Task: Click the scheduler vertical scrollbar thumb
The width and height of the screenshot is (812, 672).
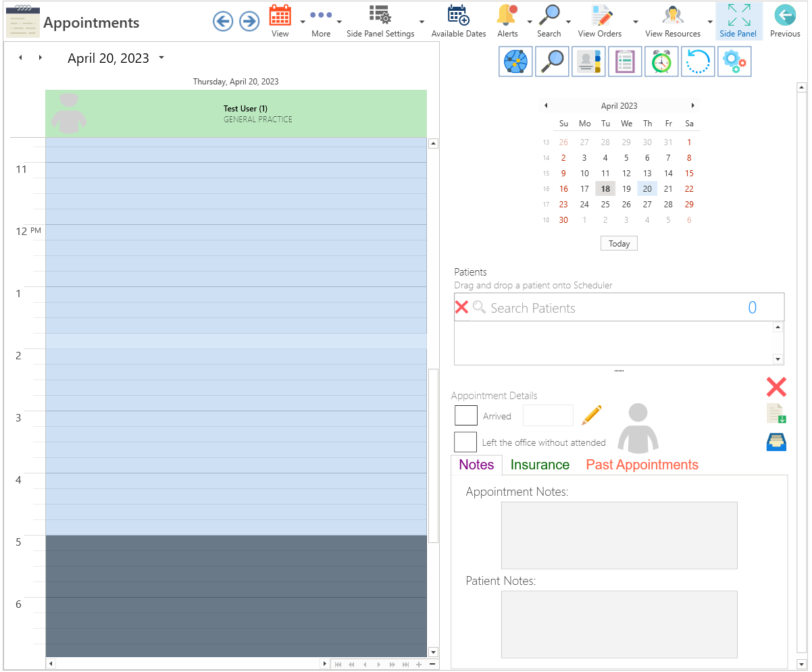Action: coord(434,455)
